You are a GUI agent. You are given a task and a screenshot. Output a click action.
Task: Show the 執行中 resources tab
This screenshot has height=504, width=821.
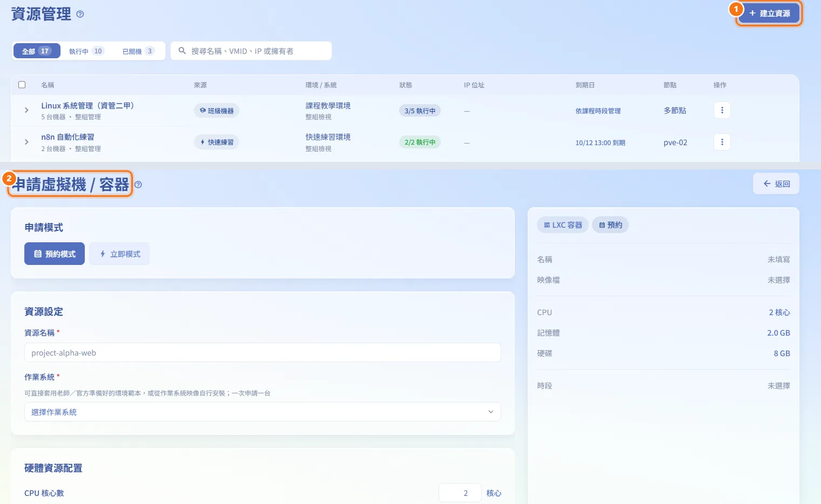click(86, 51)
